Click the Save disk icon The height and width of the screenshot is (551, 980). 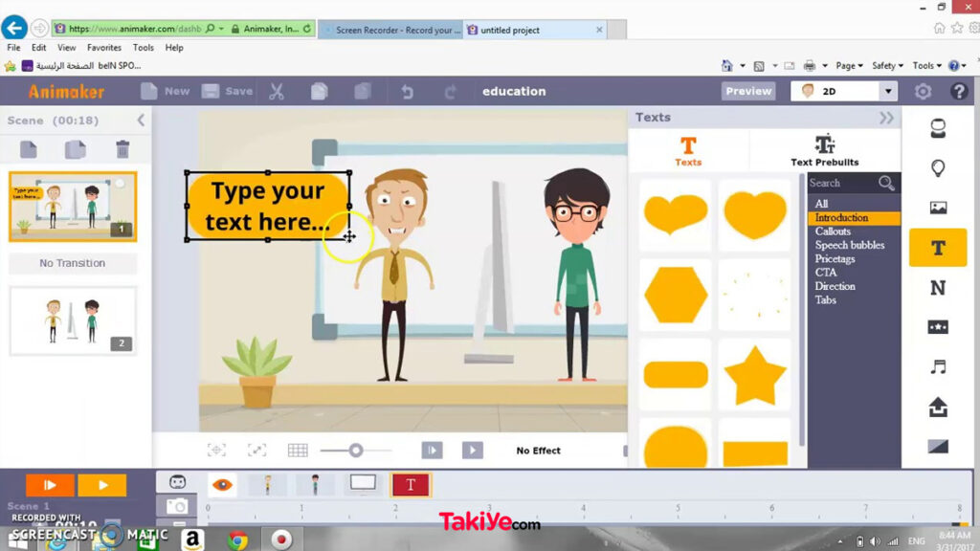[211, 91]
